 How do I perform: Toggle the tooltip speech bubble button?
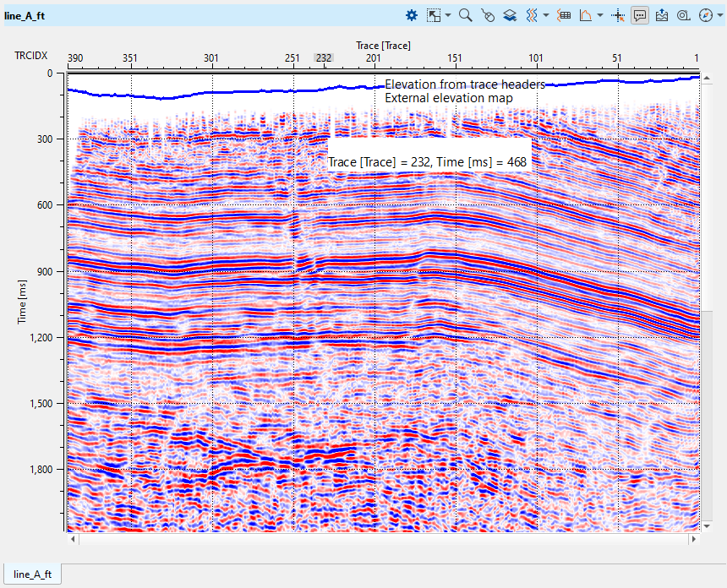(x=640, y=15)
